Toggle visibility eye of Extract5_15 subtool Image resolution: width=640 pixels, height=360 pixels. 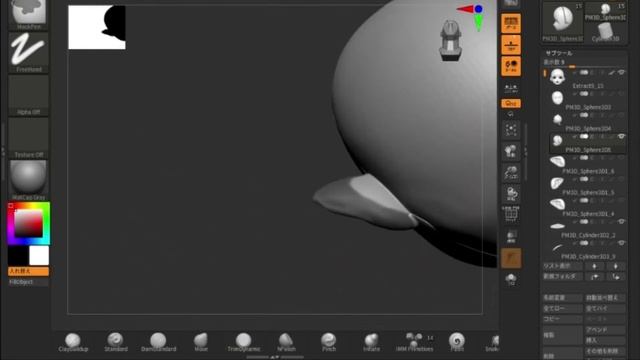click(621, 72)
